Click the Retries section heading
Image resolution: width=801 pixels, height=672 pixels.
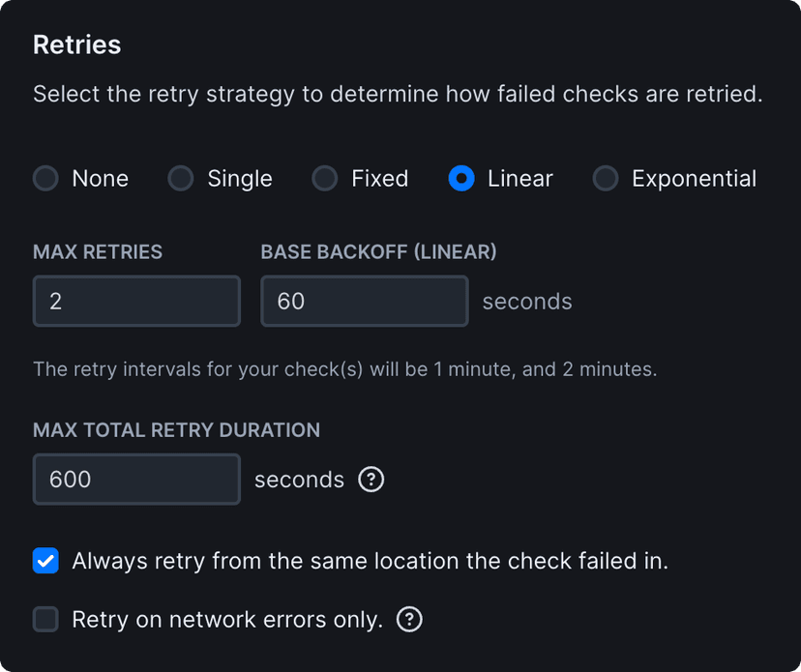pos(77,44)
